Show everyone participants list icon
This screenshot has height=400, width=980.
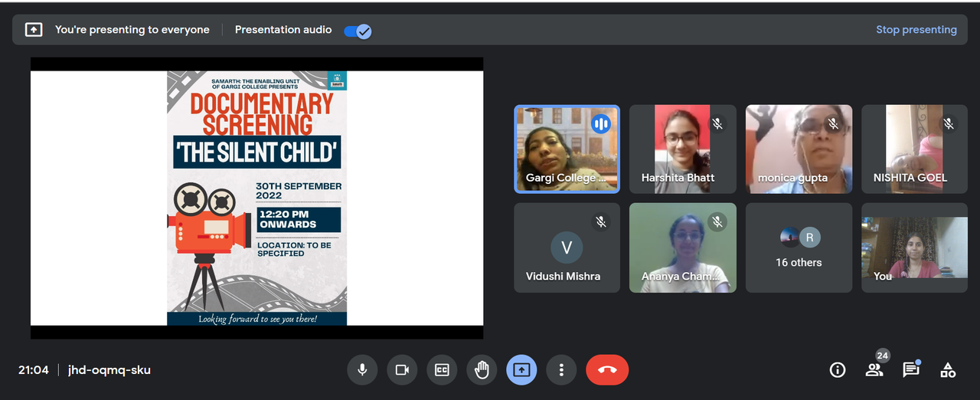click(874, 370)
